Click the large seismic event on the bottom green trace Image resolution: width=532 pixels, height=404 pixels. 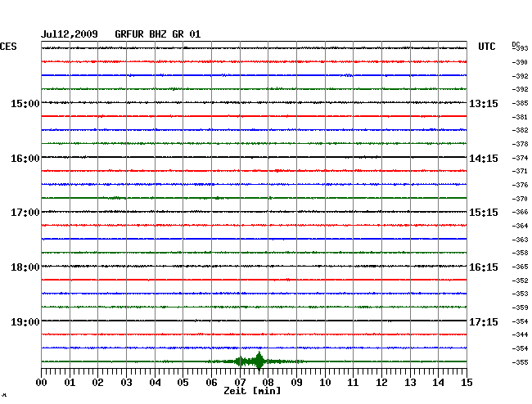[256, 361]
